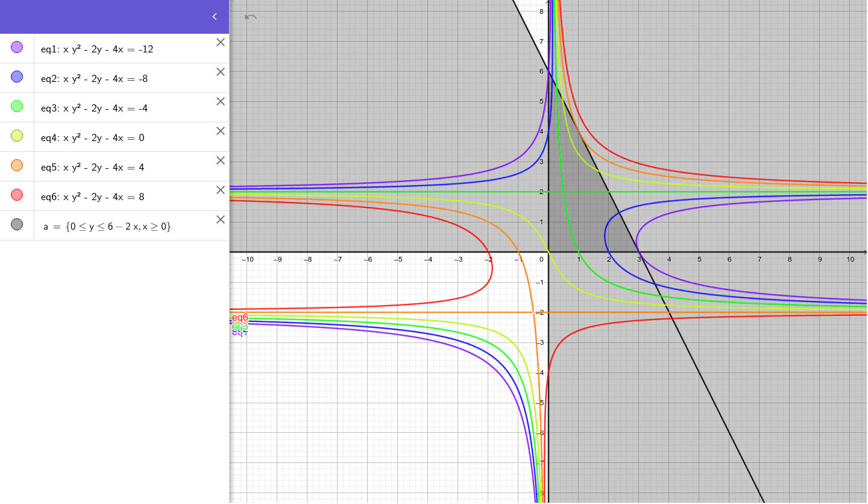The width and height of the screenshot is (868, 504).
Task: Toggle eq5 orange visibility circle
Action: (x=17, y=165)
